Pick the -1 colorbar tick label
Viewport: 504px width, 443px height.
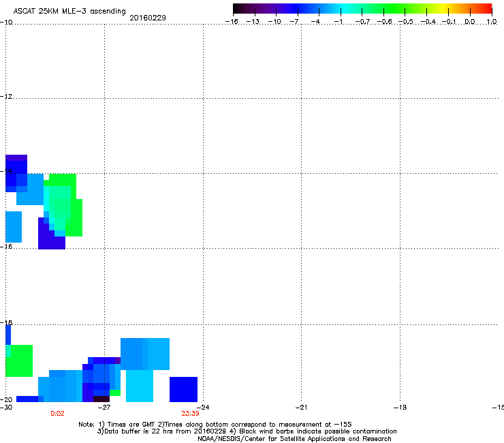[x=338, y=22]
